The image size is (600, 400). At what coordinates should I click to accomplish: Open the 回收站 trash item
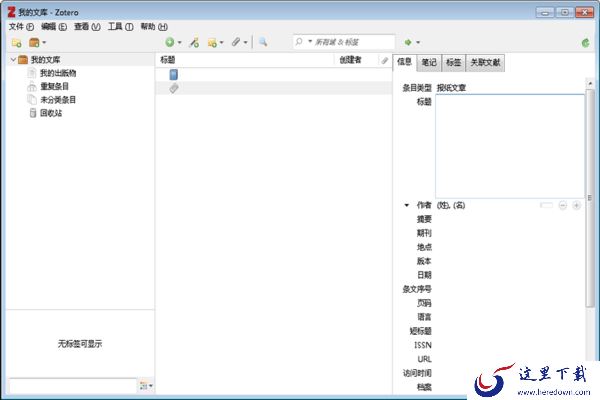coord(51,113)
